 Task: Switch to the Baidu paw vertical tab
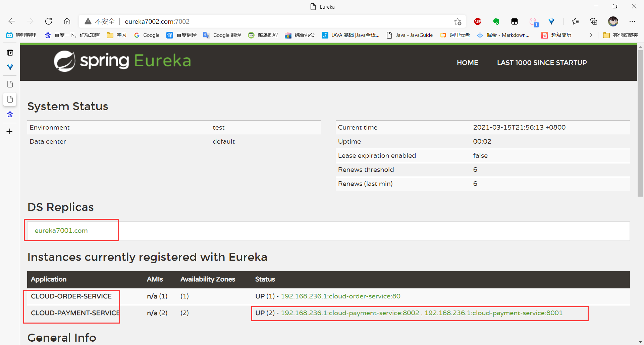pyautogui.click(x=10, y=114)
